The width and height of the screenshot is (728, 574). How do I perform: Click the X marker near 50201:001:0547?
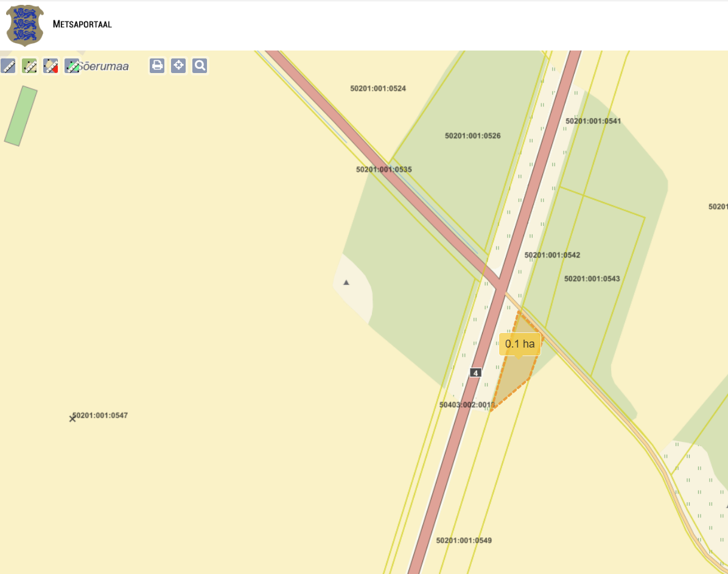point(72,419)
